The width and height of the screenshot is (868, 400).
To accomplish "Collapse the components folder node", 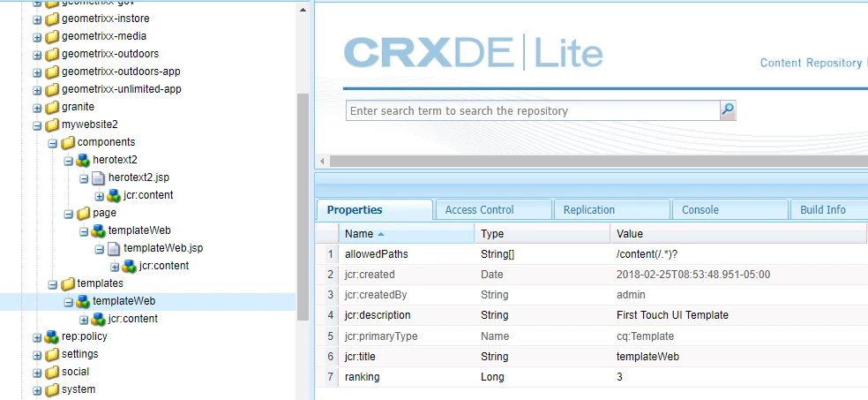I will point(53,143).
